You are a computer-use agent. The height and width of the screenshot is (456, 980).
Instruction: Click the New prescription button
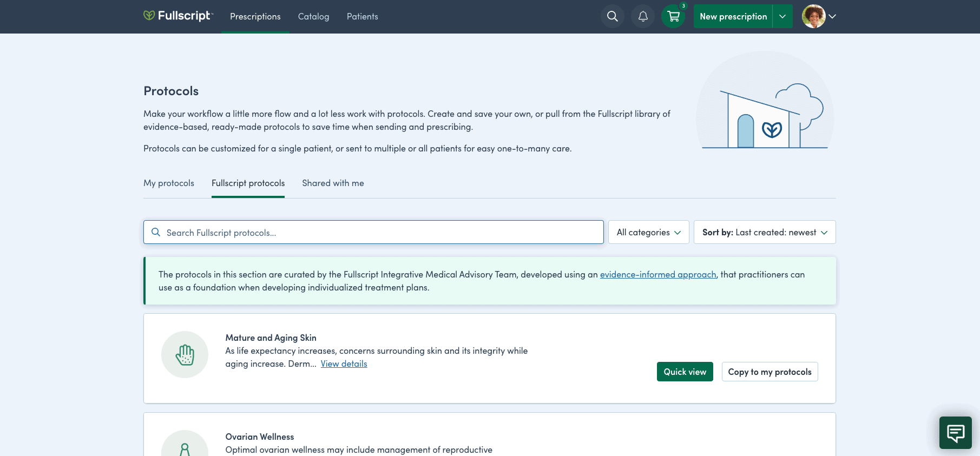(x=733, y=16)
